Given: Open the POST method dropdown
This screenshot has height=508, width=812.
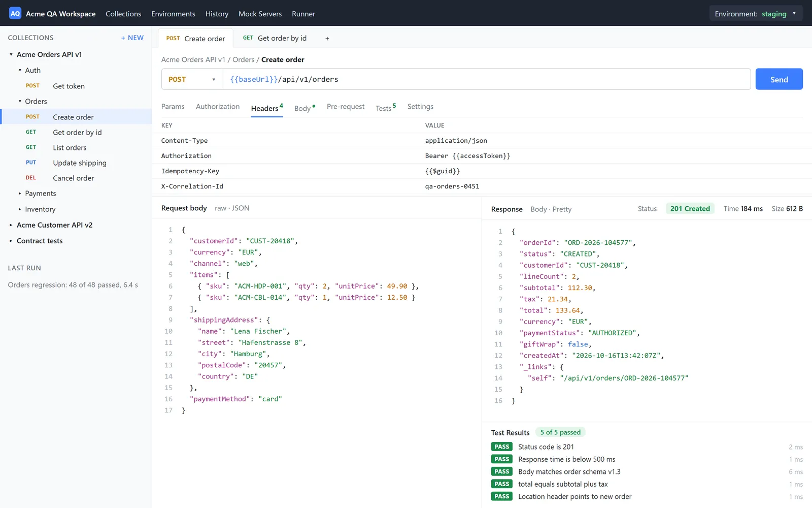Looking at the screenshot, I should click(x=192, y=79).
